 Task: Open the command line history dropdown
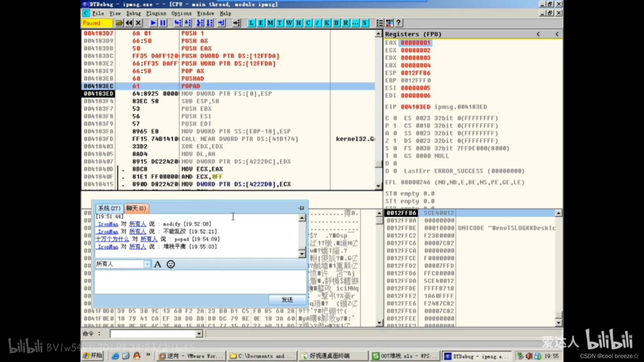[x=199, y=334]
